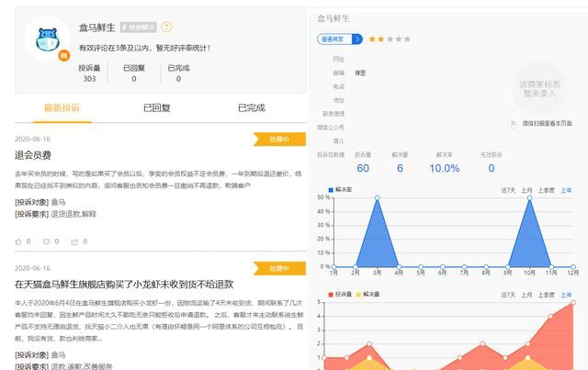Click the 10月 peak data point on the blue chart
The height and width of the screenshot is (370, 588).
[x=529, y=197]
